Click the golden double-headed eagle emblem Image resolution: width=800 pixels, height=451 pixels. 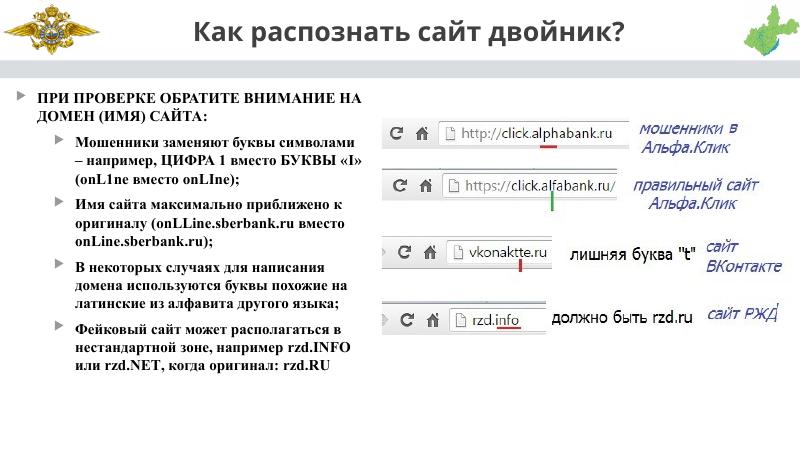[51, 30]
